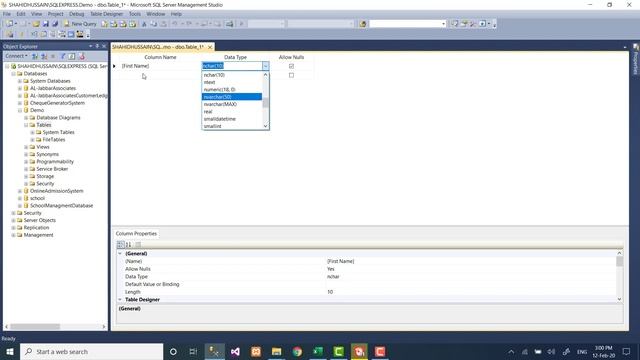Open the File menu

[x=7, y=14]
